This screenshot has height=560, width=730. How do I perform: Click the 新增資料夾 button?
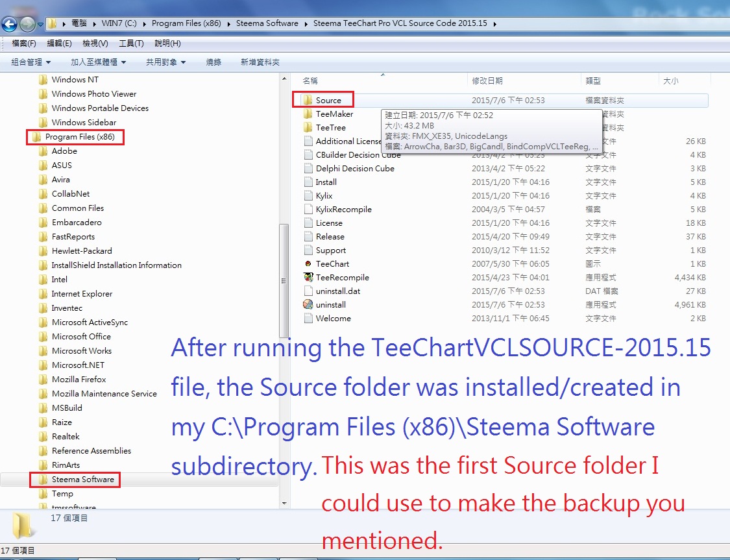[x=260, y=62]
